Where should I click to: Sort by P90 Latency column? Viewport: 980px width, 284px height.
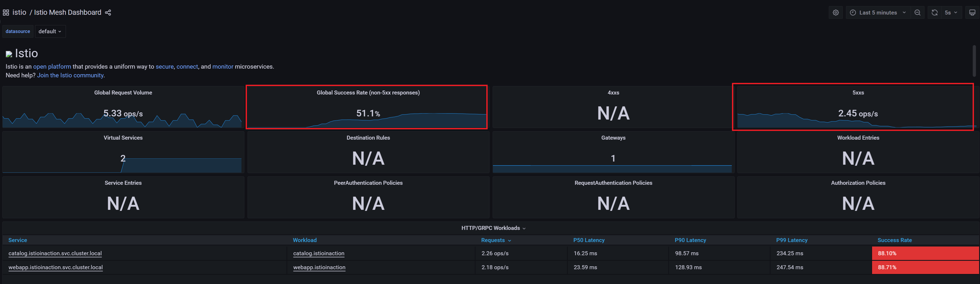tap(690, 240)
